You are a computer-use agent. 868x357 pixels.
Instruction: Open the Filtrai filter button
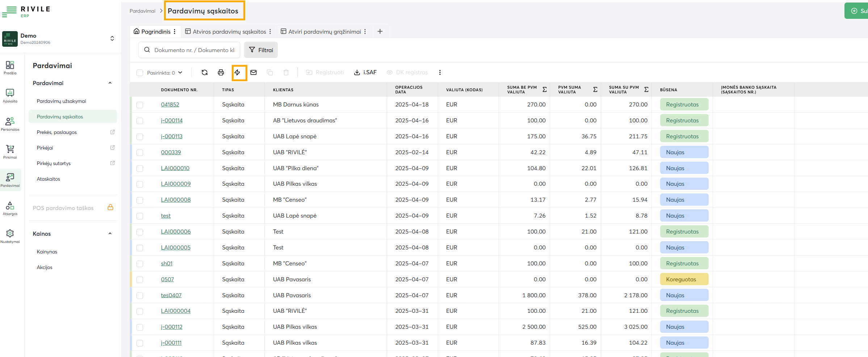click(261, 50)
